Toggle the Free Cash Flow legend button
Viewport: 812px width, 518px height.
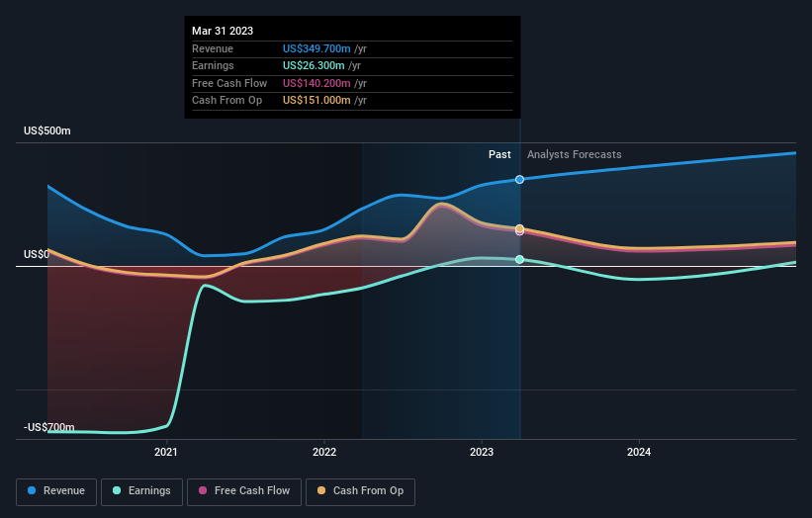pyautogui.click(x=244, y=491)
